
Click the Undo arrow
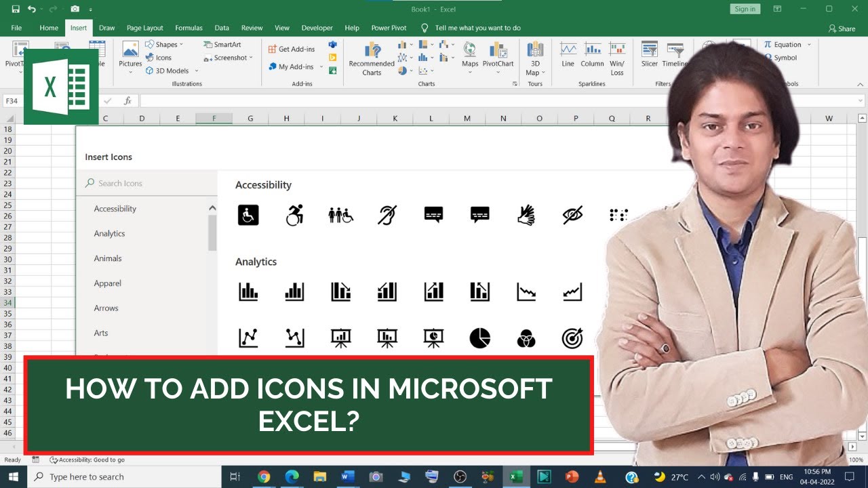[32, 9]
